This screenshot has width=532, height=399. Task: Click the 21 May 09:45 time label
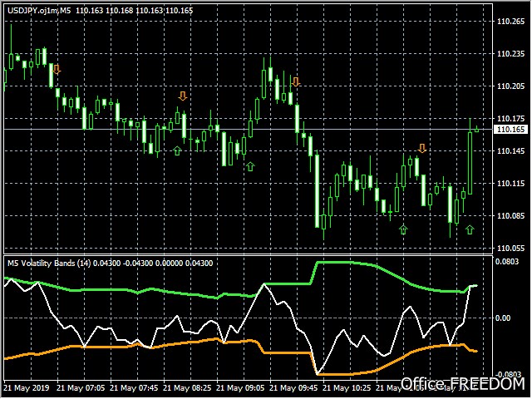[x=293, y=387]
